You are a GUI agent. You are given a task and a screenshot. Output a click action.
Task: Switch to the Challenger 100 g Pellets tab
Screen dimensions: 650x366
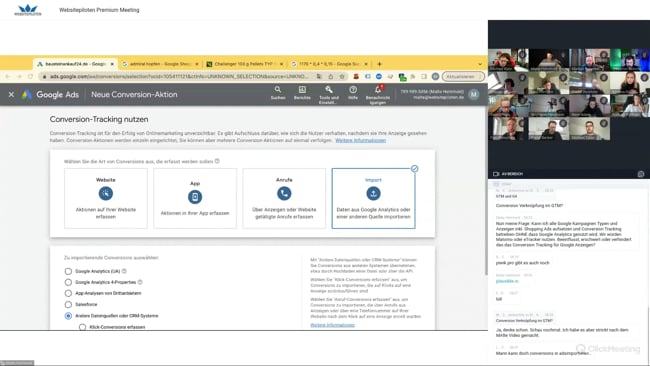click(x=245, y=64)
